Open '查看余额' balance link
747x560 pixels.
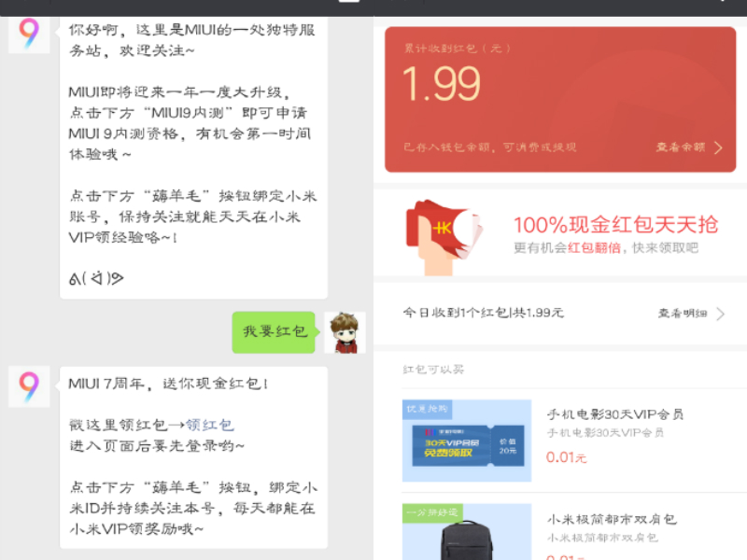[x=681, y=147]
